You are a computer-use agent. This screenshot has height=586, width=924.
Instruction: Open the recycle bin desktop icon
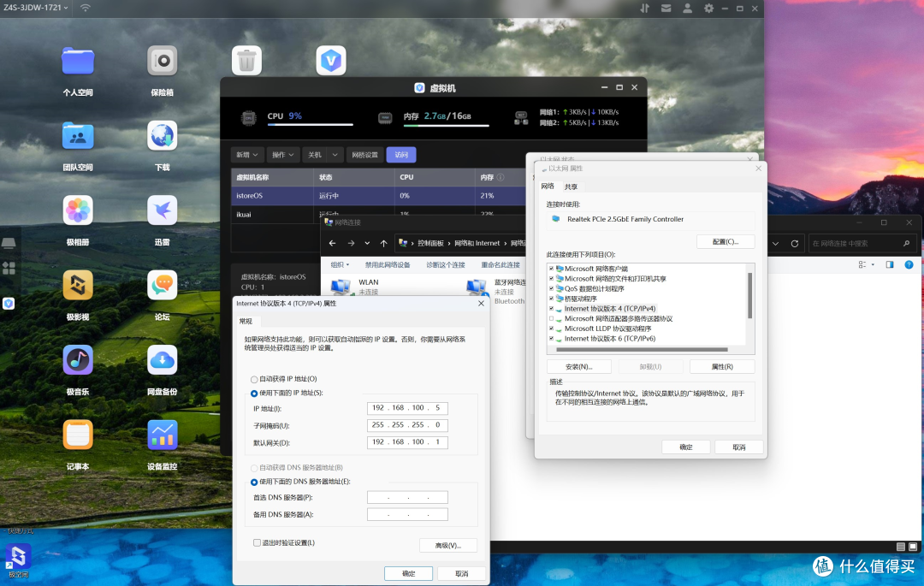coord(246,60)
